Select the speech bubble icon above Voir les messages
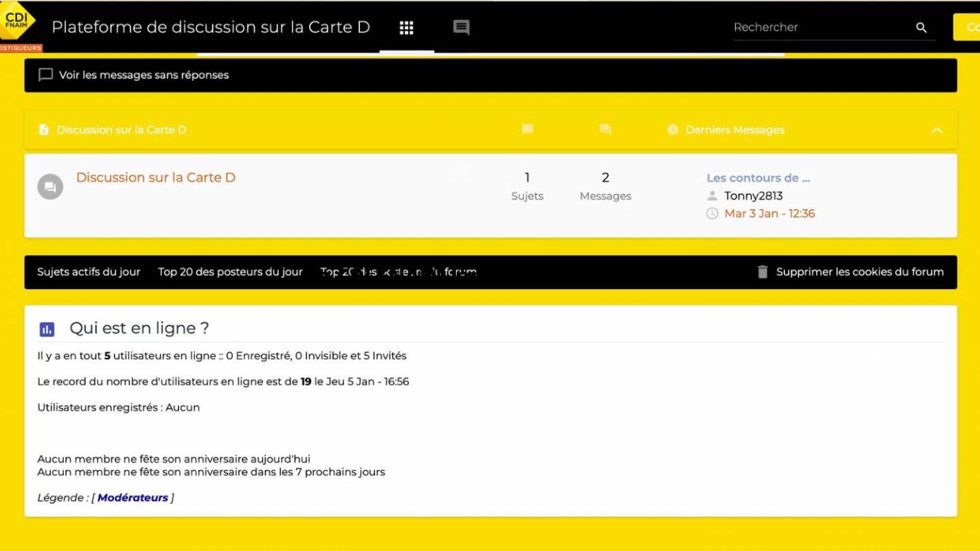 click(x=45, y=75)
